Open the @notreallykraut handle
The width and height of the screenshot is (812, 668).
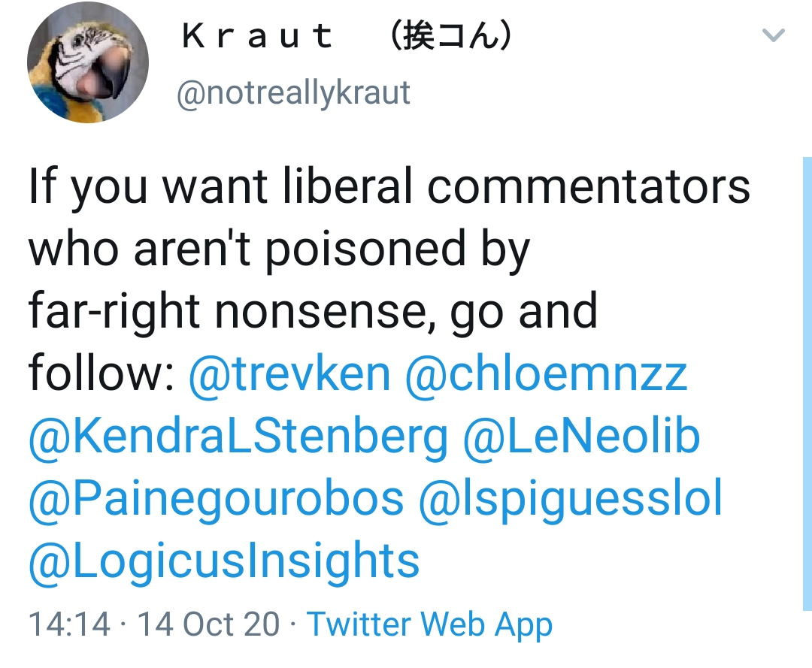(x=292, y=93)
